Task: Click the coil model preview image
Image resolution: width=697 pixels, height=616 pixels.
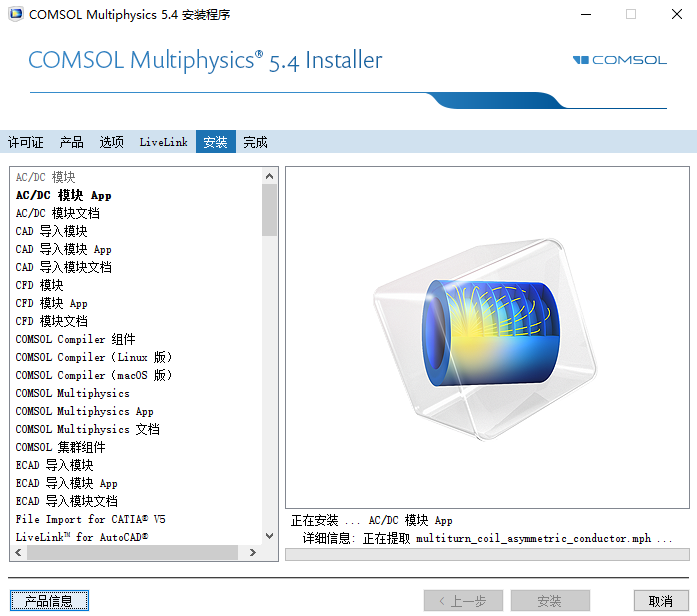Action: point(485,339)
